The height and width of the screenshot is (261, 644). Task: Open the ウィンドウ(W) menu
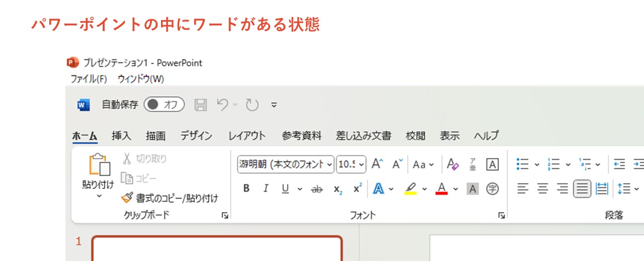coord(141,79)
